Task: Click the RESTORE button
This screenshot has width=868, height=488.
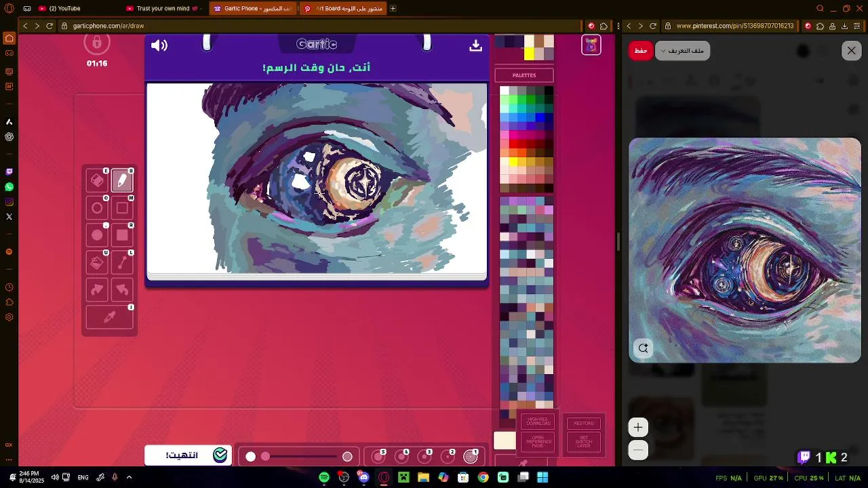Action: pyautogui.click(x=584, y=423)
